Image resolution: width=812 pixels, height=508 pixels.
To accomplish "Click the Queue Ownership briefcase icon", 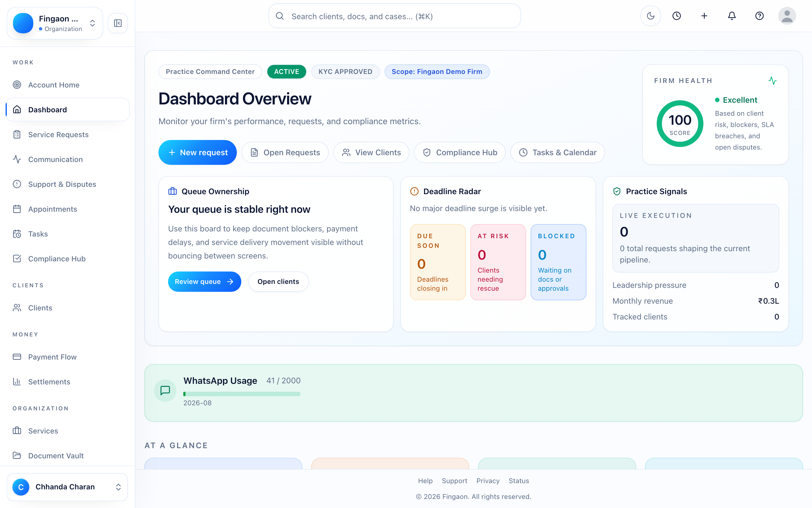I will 173,191.
